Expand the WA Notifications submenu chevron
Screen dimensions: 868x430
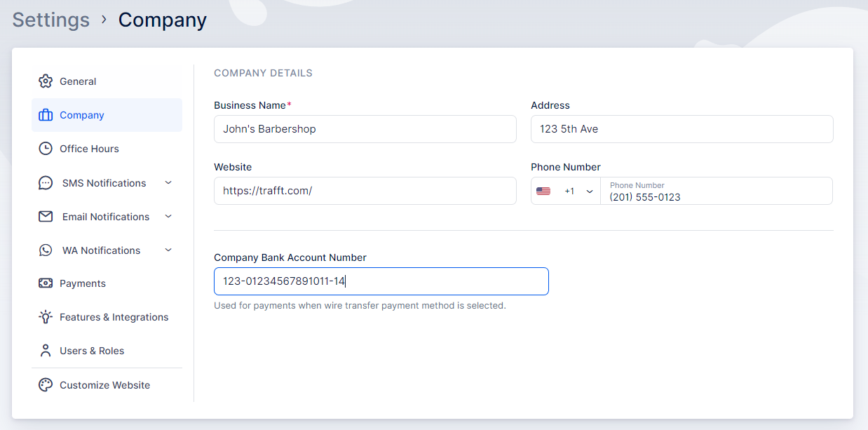pyautogui.click(x=168, y=250)
